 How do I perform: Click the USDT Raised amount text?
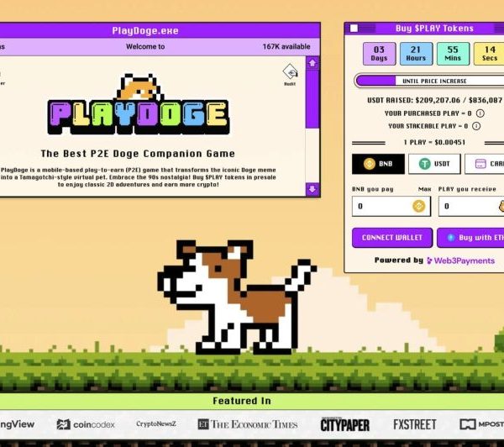click(434, 100)
